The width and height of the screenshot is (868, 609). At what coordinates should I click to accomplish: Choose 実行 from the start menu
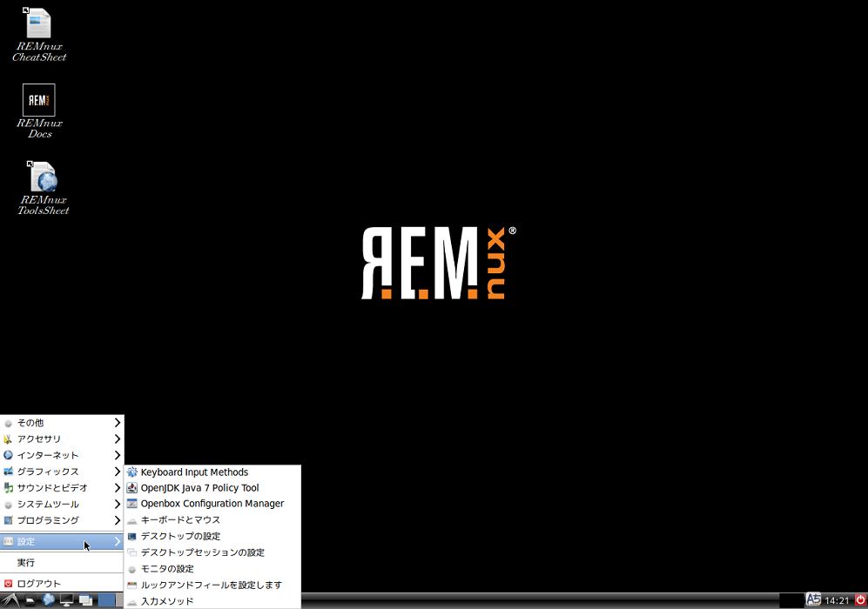[62, 563]
